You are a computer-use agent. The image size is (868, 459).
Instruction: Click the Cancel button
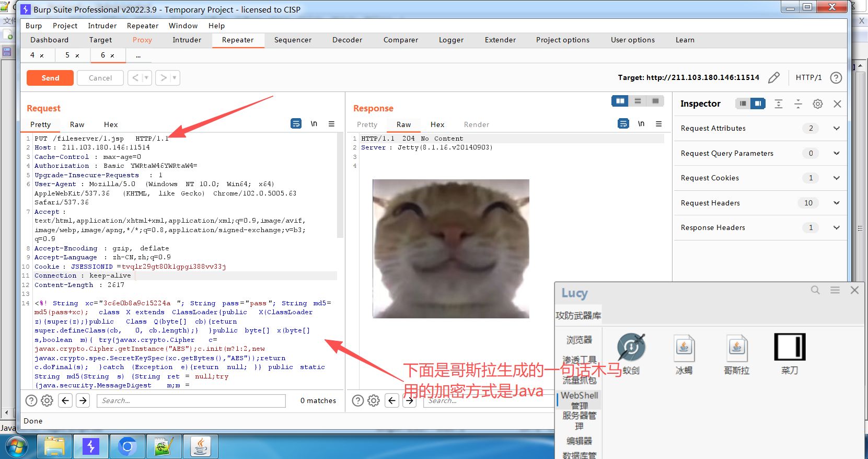(x=100, y=78)
